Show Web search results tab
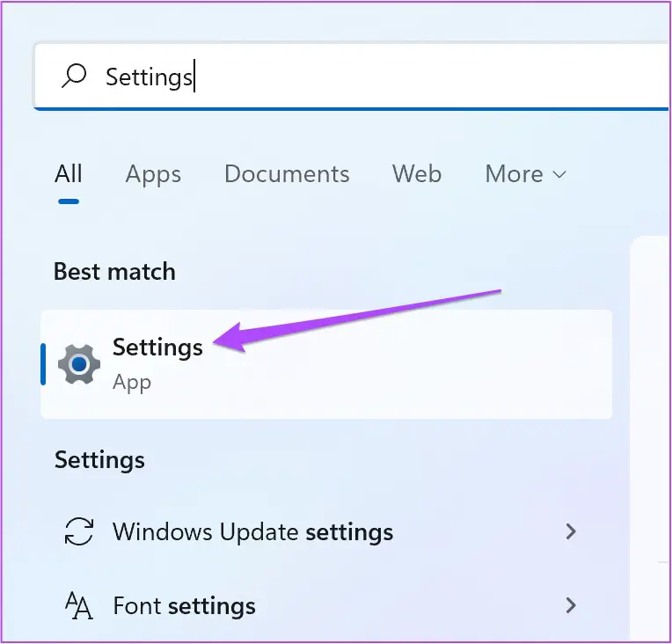Screen dimensions: 672x644 coord(417,174)
